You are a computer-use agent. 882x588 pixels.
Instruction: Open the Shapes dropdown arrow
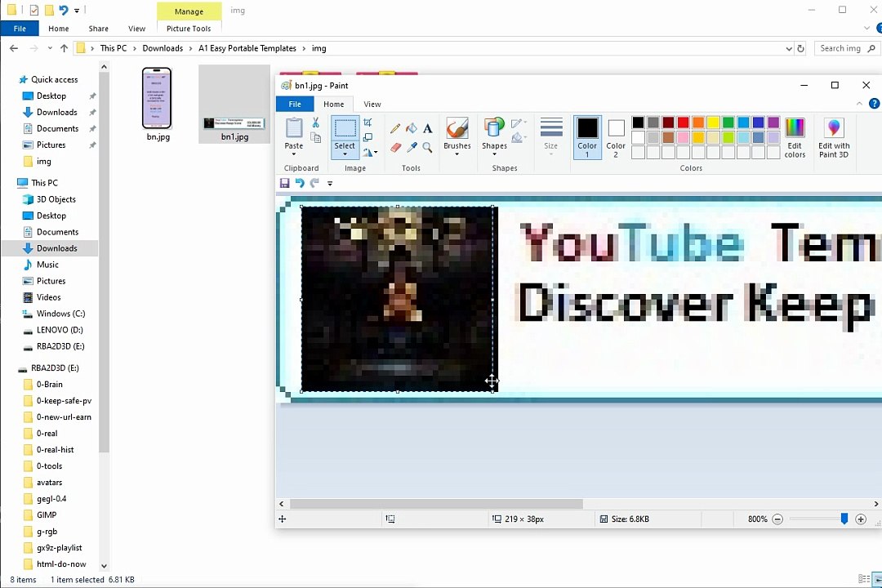[494, 154]
